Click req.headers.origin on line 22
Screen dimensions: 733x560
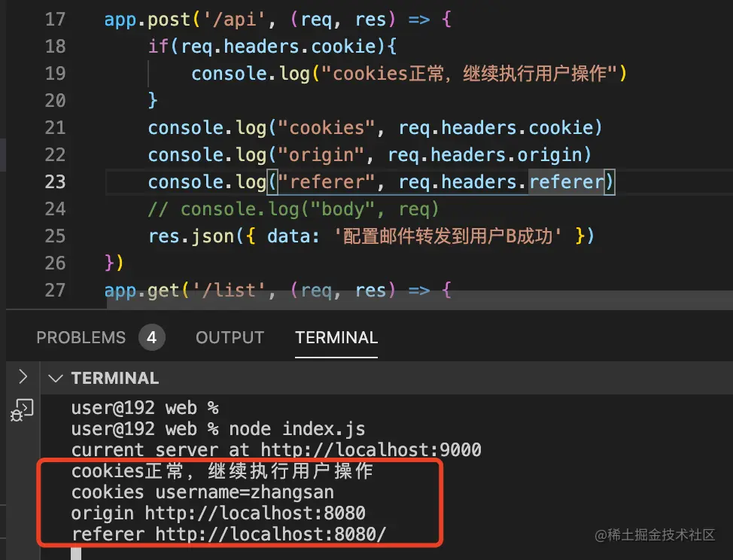[x=485, y=155]
